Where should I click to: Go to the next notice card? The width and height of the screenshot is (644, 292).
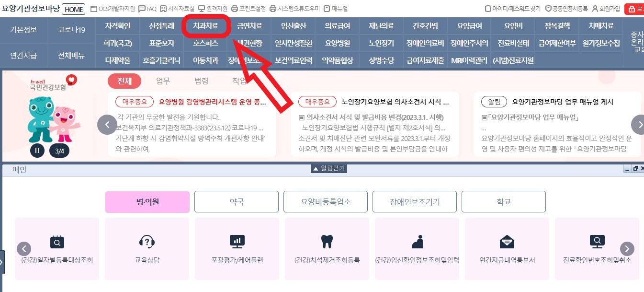click(638, 125)
